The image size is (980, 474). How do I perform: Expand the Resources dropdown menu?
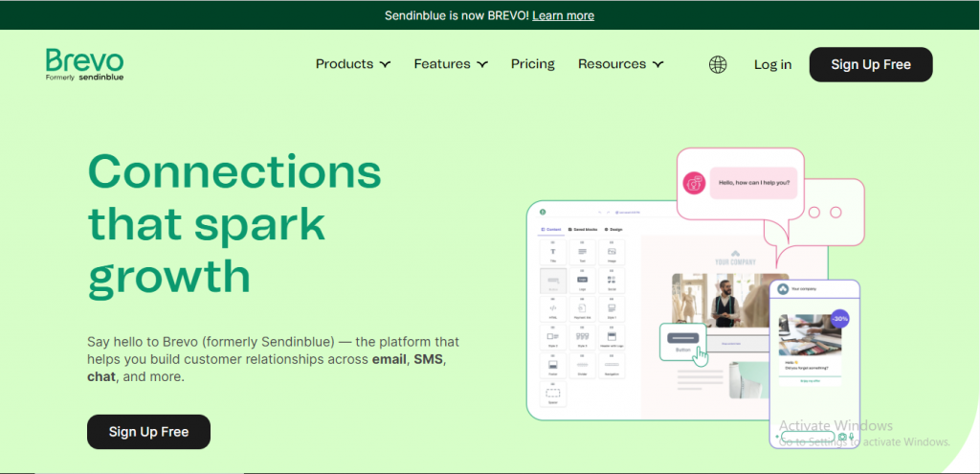(620, 64)
